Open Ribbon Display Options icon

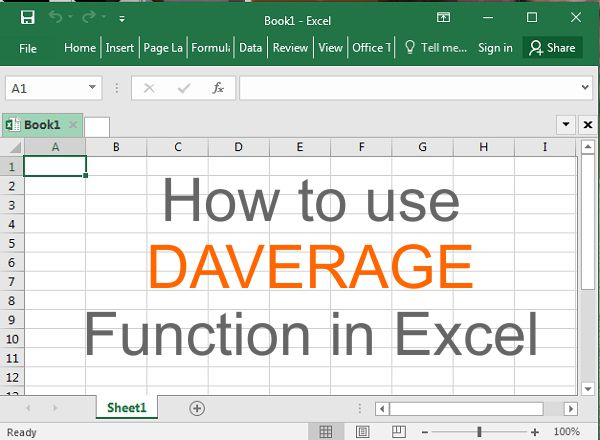[x=443, y=17]
